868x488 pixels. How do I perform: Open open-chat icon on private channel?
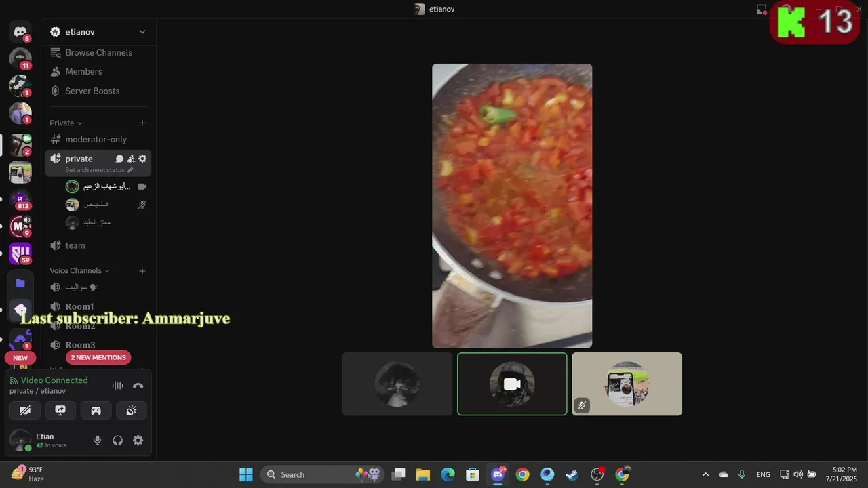point(119,159)
